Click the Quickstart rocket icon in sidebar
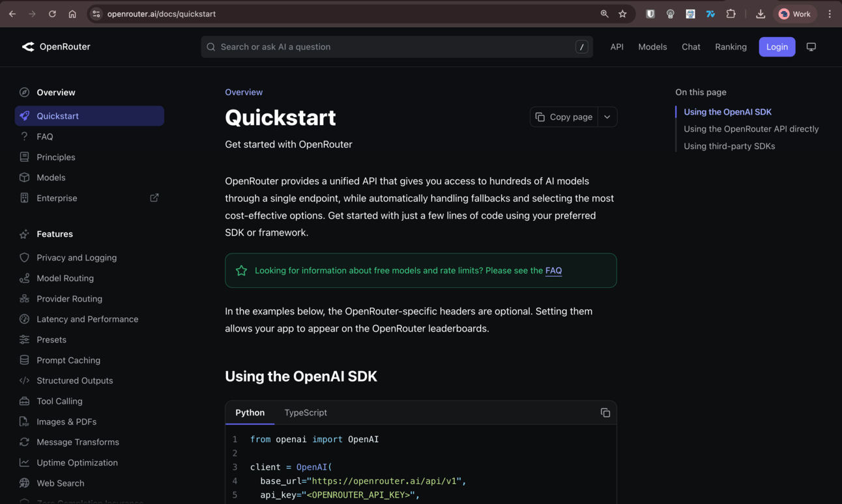842x504 pixels. [x=24, y=116]
